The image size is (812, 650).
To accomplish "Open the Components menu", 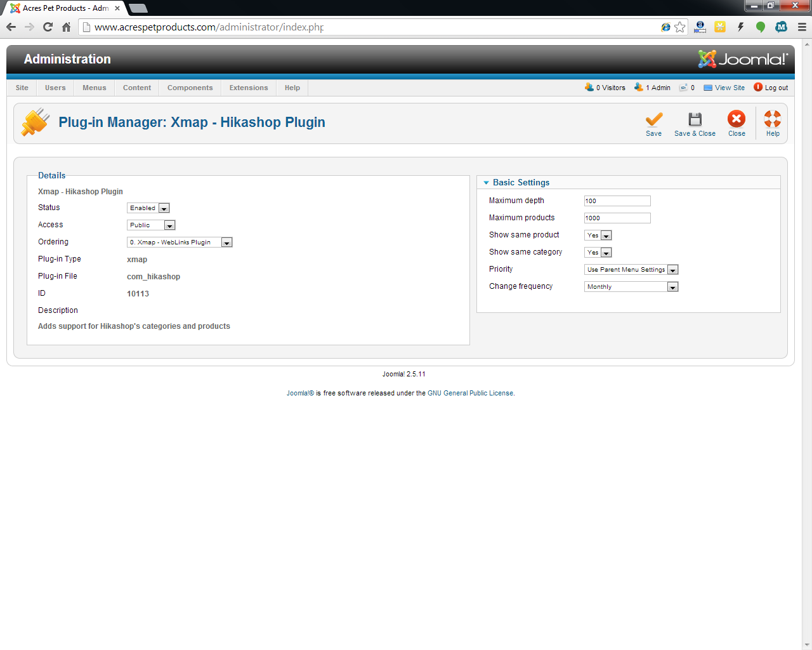I will [190, 88].
